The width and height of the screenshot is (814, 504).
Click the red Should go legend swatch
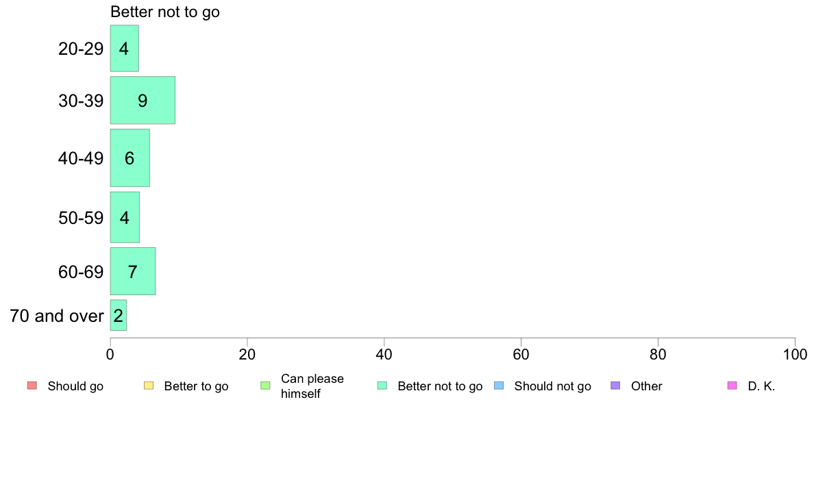click(32, 386)
